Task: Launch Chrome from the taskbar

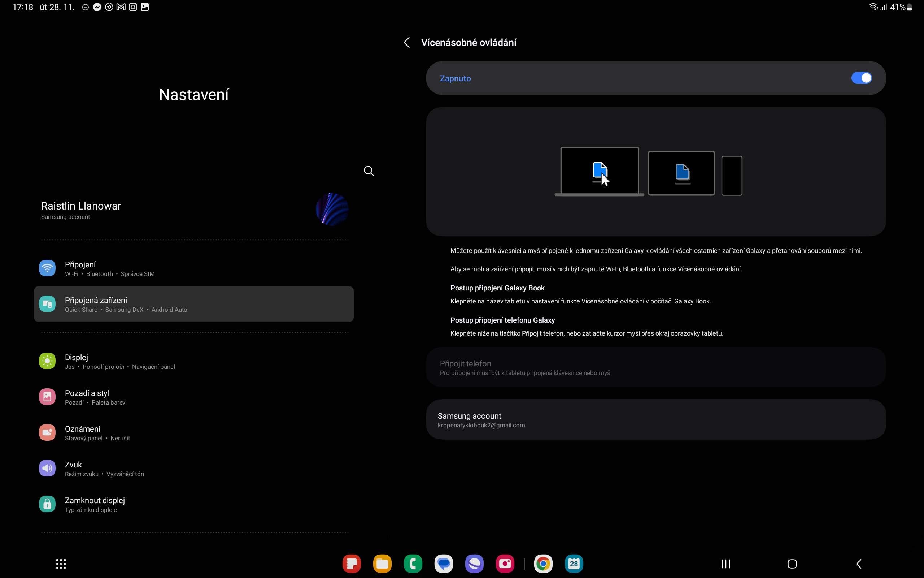Action: (543, 564)
